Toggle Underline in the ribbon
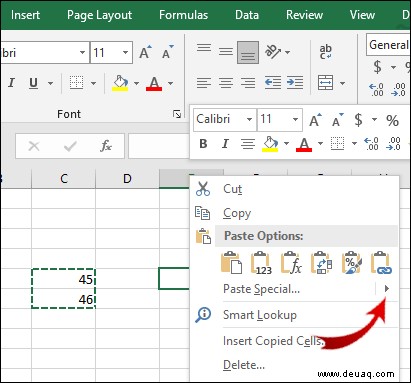 click(x=33, y=83)
